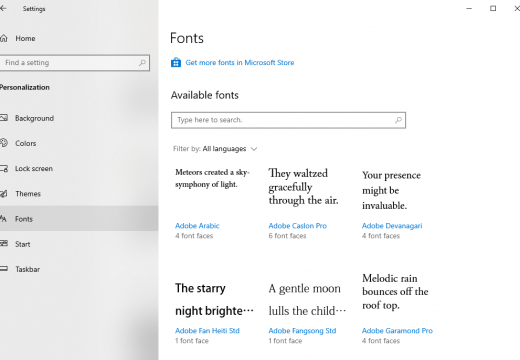
Task: Click the They waltzed gracefully preview
Action: point(303,187)
